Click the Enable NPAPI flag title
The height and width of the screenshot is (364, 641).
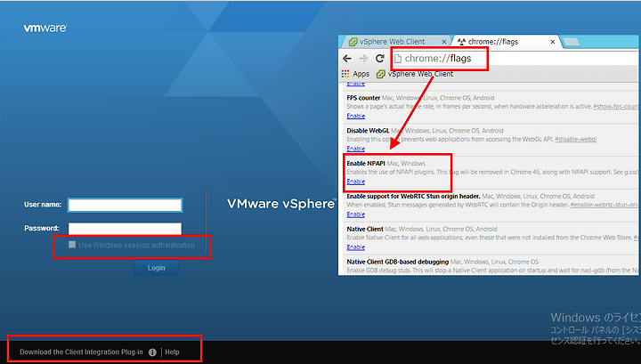pos(366,164)
